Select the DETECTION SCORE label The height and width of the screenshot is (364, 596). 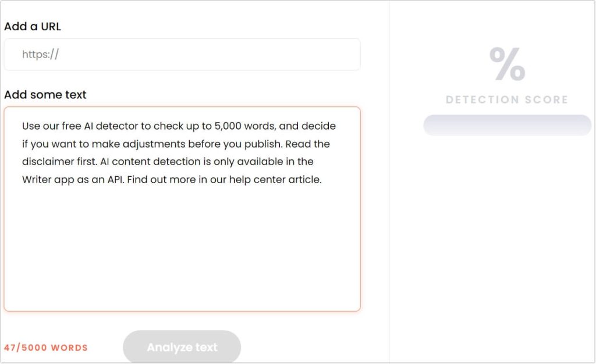click(x=507, y=99)
